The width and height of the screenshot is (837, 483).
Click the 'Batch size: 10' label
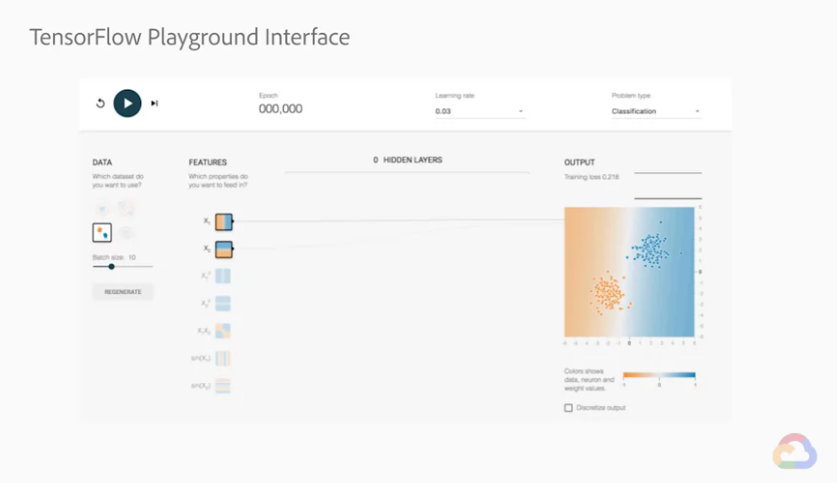(x=114, y=257)
